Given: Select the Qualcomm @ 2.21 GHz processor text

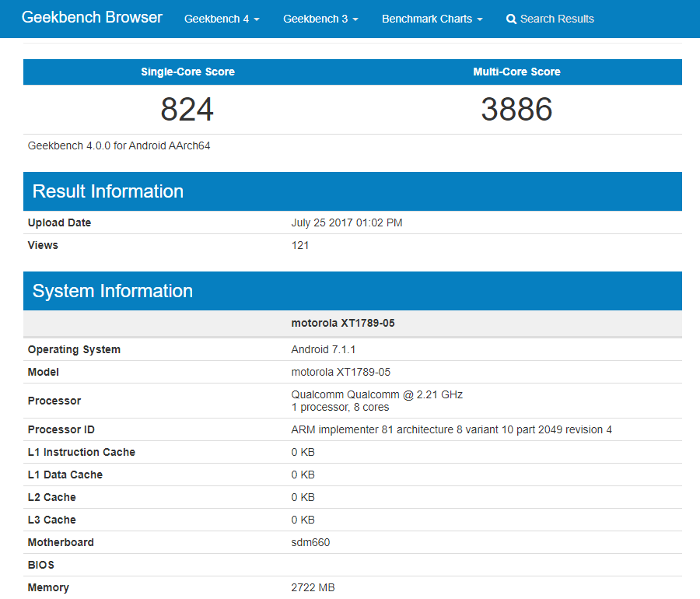Looking at the screenshot, I should (x=376, y=394).
